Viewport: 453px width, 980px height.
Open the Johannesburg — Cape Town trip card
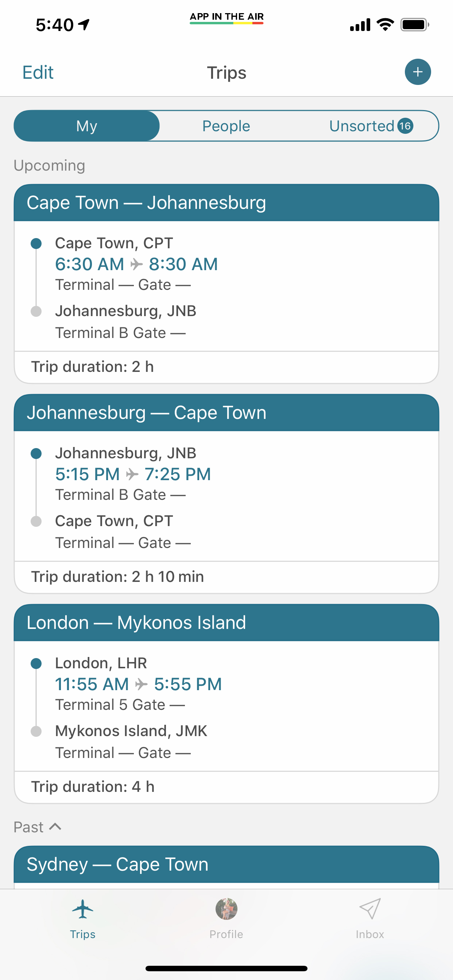click(226, 495)
